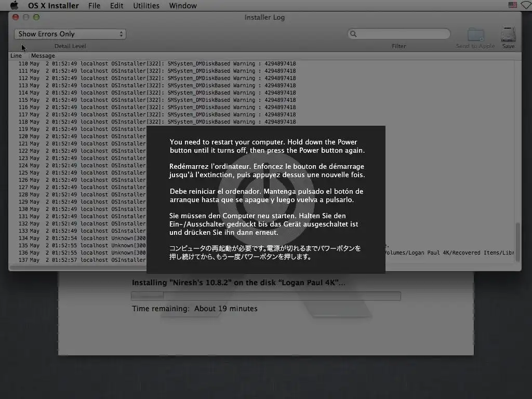532x399 pixels.
Task: Click the Message column header
Action: (43, 56)
